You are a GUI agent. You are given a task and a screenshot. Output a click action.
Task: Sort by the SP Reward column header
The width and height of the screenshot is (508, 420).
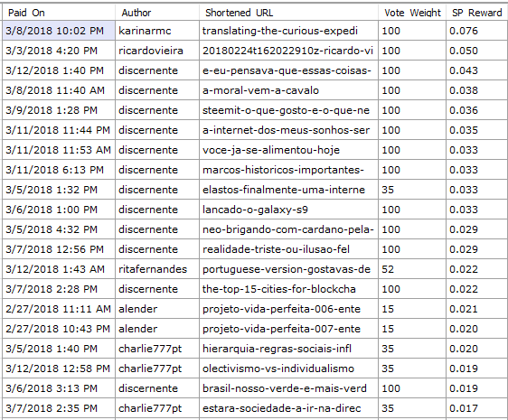pos(477,13)
